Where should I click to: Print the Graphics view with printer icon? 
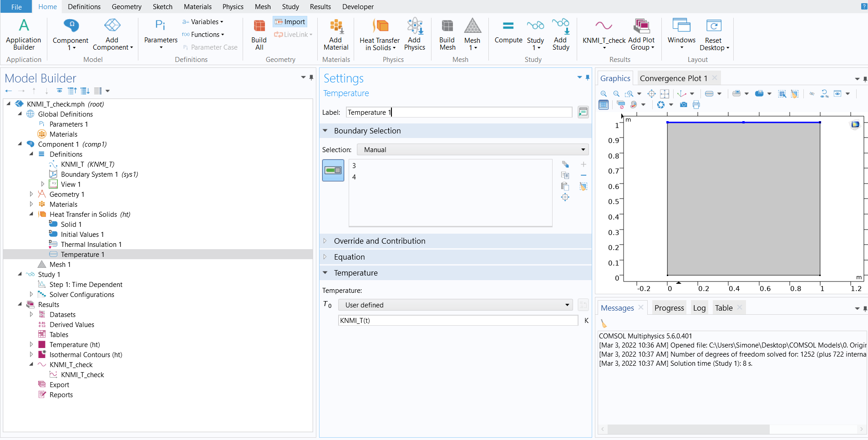(696, 105)
